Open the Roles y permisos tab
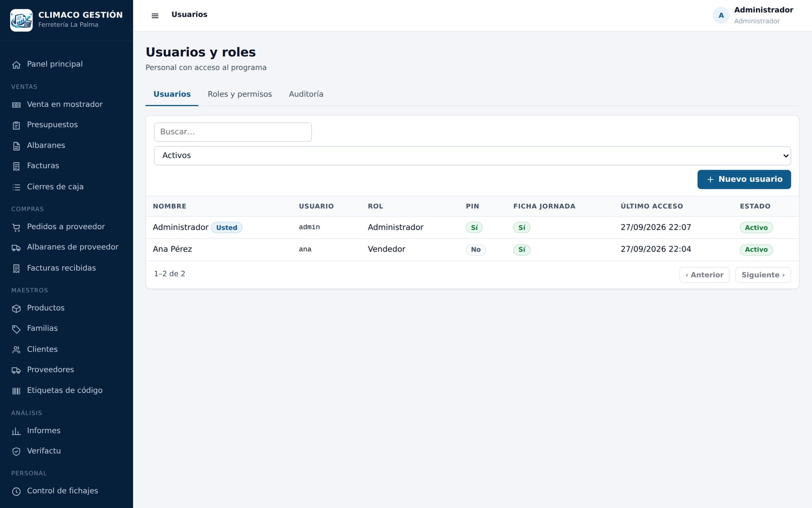 point(240,94)
